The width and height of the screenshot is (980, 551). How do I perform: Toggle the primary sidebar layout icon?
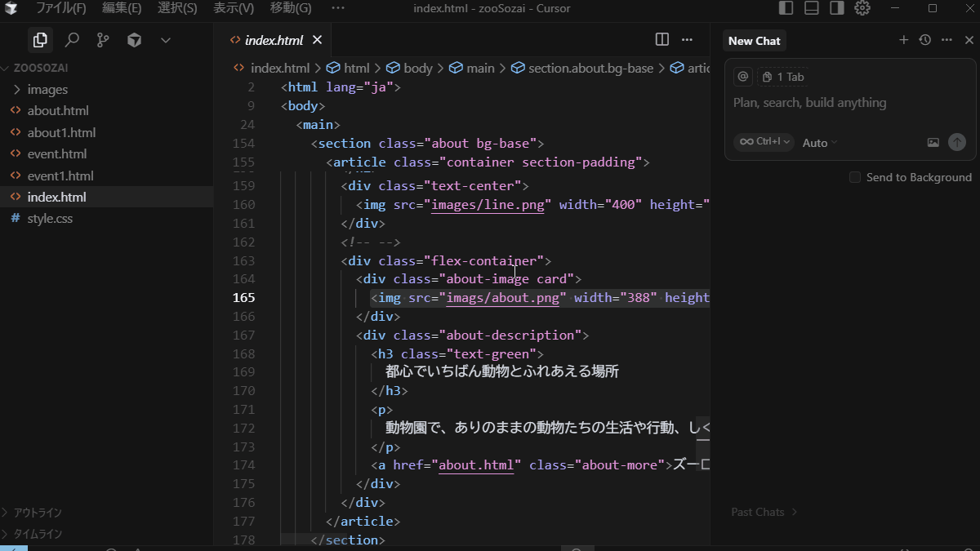click(786, 8)
